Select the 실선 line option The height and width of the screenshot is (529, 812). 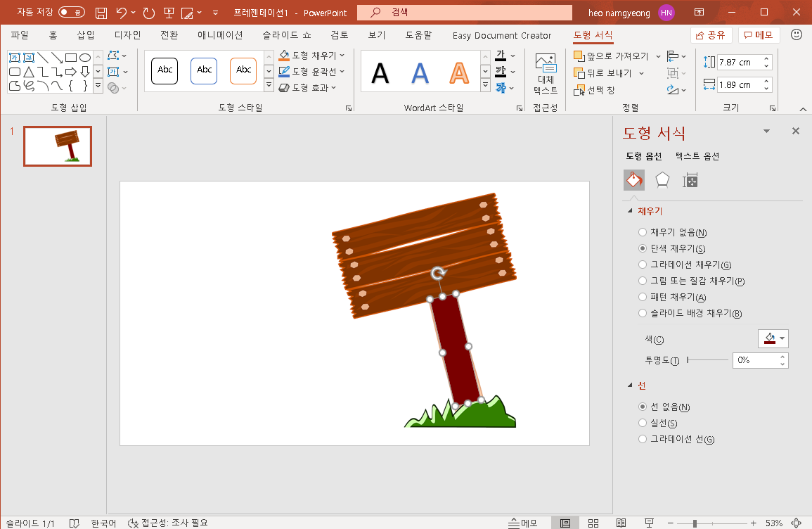(x=642, y=423)
